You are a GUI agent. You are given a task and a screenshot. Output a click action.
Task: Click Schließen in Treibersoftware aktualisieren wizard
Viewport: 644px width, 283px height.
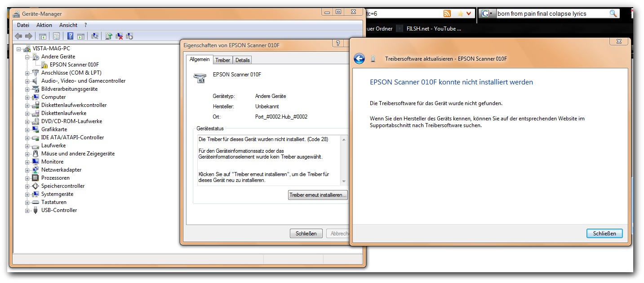coord(604,234)
